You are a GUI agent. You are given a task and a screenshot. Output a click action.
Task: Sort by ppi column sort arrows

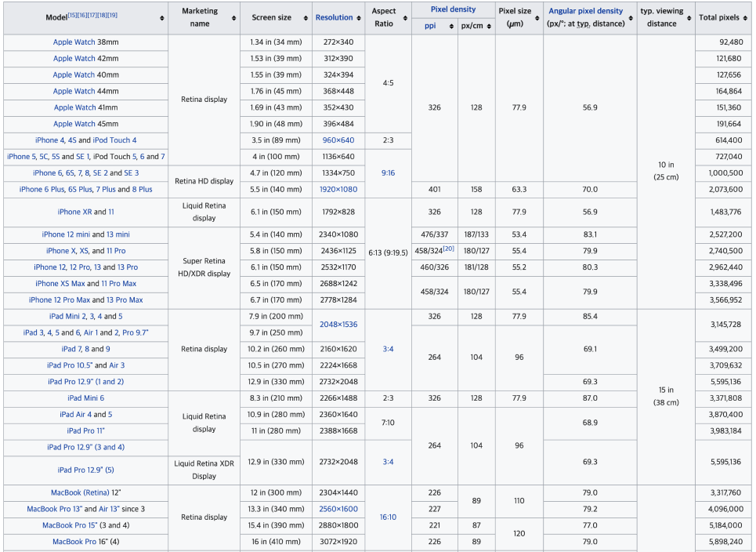[x=451, y=26]
